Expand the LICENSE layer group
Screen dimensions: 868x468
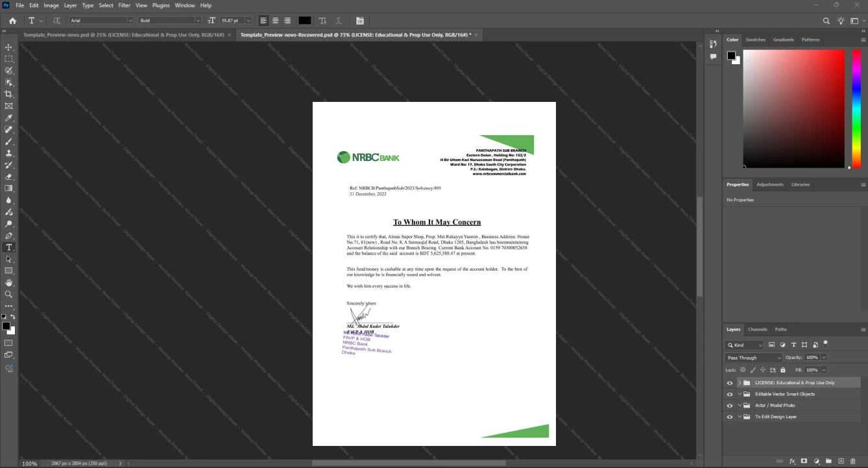tap(740, 383)
